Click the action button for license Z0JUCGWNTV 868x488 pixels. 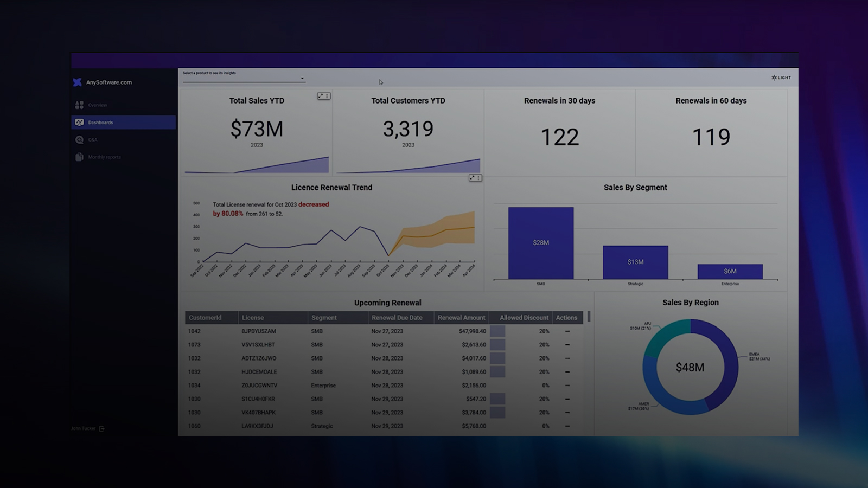567,386
